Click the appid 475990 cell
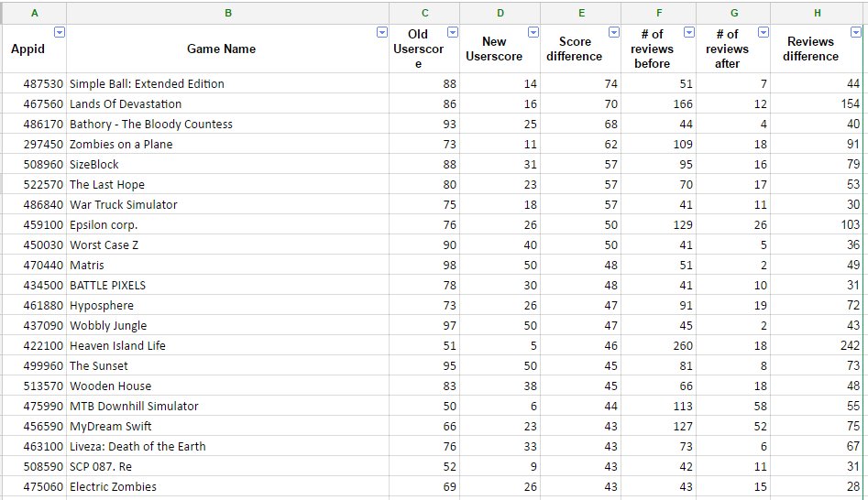This screenshot has width=868, height=500. pyautogui.click(x=34, y=406)
